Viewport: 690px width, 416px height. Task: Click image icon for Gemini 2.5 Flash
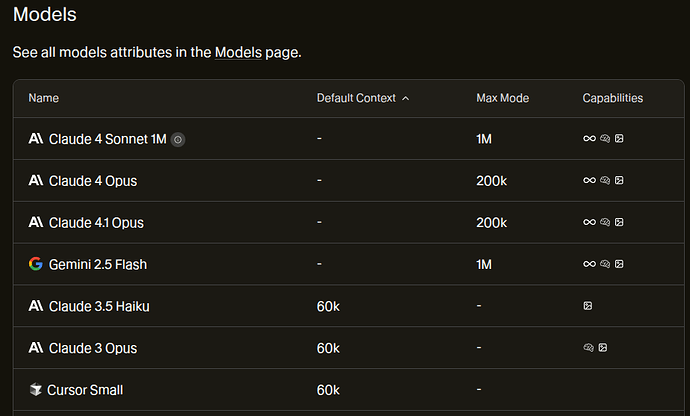(x=619, y=264)
